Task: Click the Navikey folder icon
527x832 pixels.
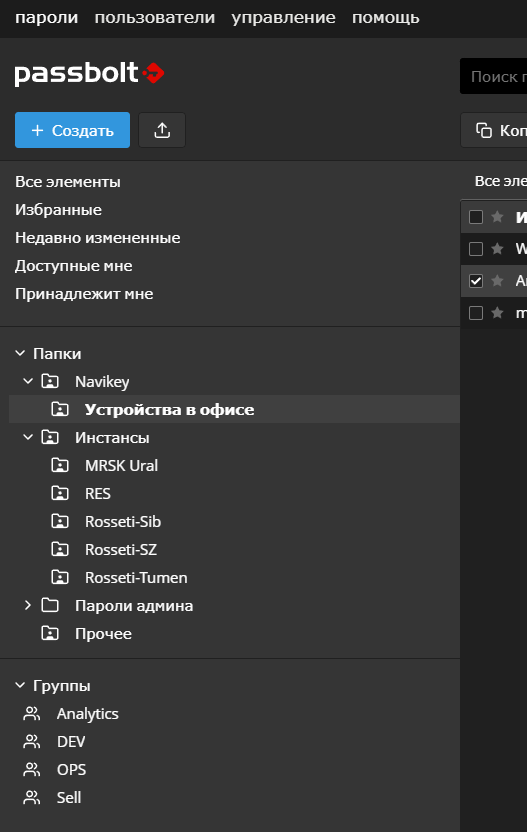Action: coord(50,381)
